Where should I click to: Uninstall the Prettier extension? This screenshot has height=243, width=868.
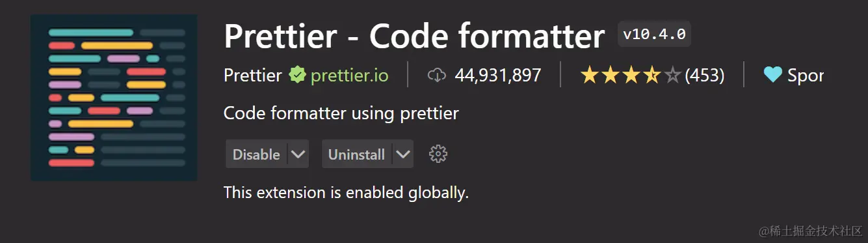(356, 154)
